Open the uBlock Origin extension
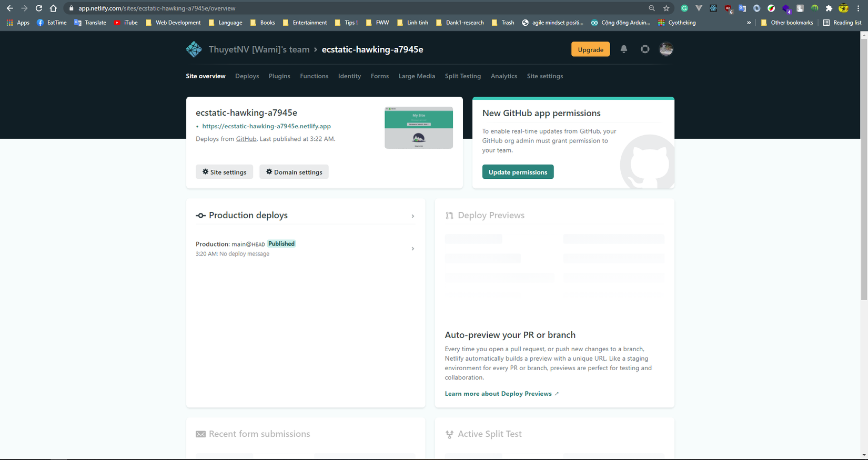Image resolution: width=868 pixels, height=460 pixels. (x=728, y=8)
